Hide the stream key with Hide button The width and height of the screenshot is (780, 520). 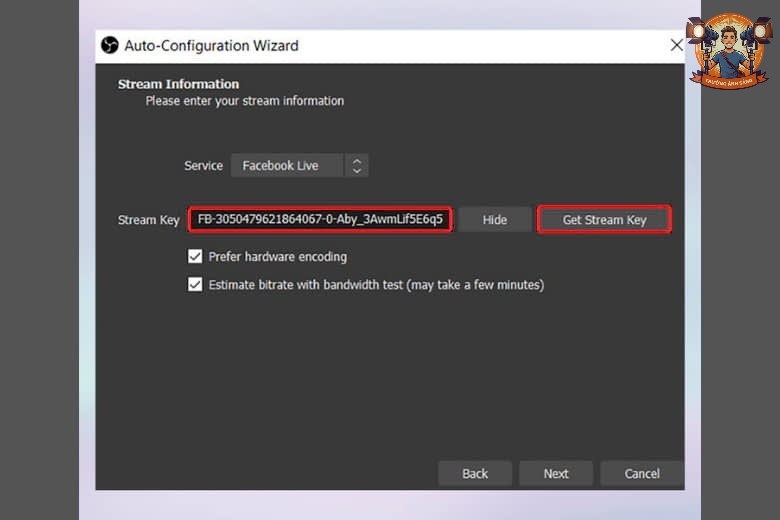(x=494, y=219)
